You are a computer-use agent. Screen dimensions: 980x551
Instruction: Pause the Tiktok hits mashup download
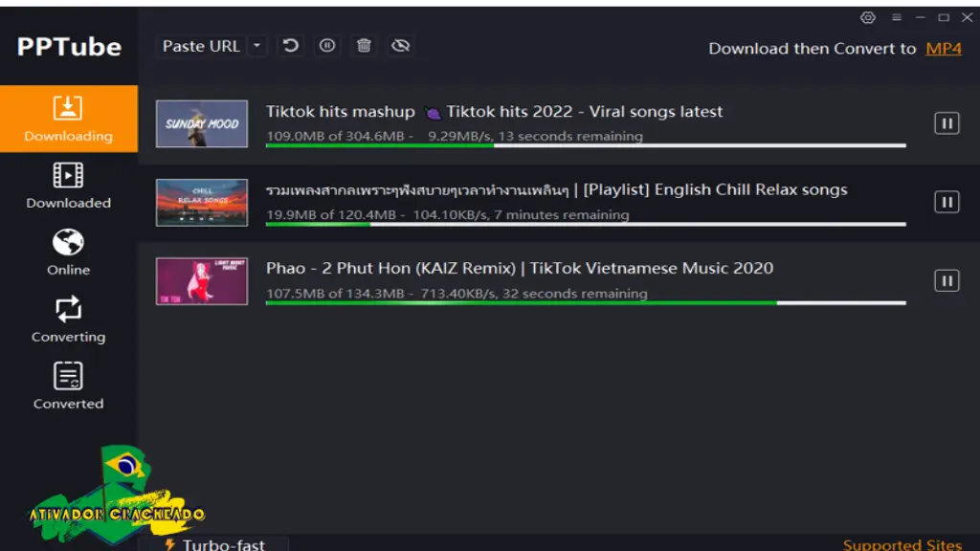947,123
